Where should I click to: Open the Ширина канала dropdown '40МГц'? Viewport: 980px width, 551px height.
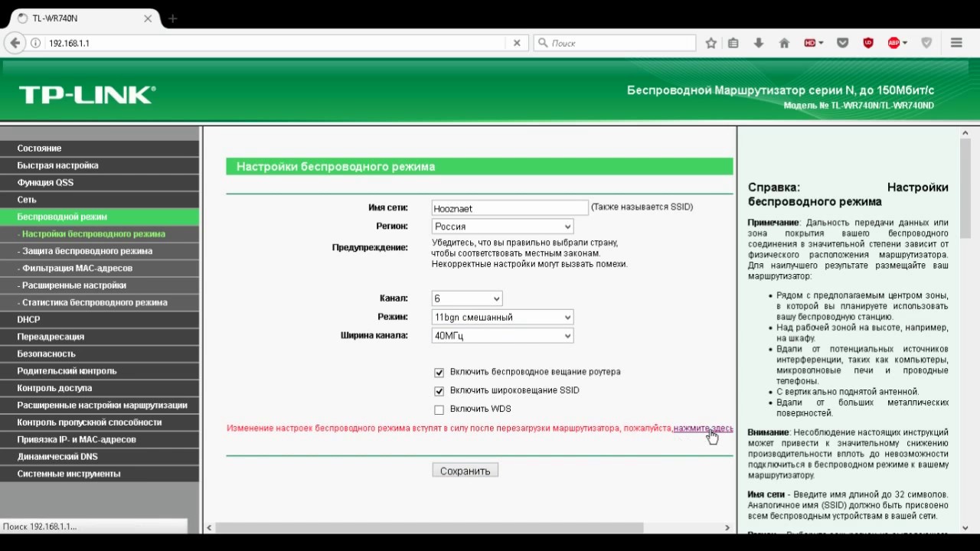pos(502,335)
